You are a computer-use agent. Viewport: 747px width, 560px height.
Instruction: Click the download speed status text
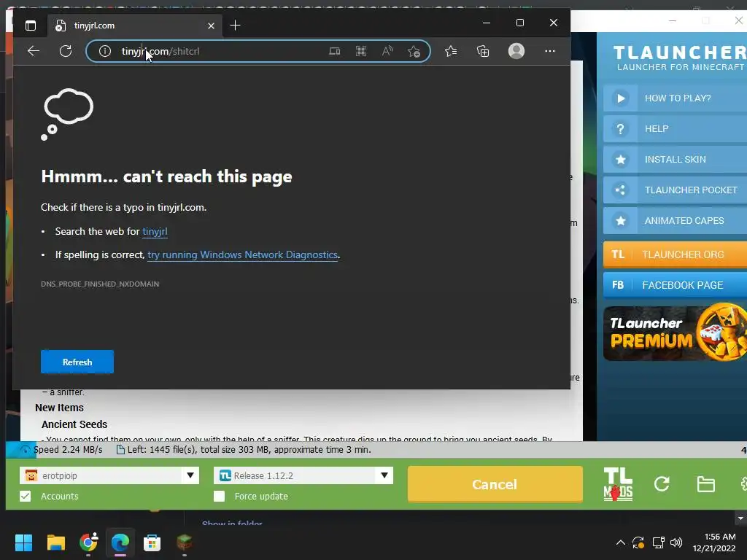pos(68,449)
